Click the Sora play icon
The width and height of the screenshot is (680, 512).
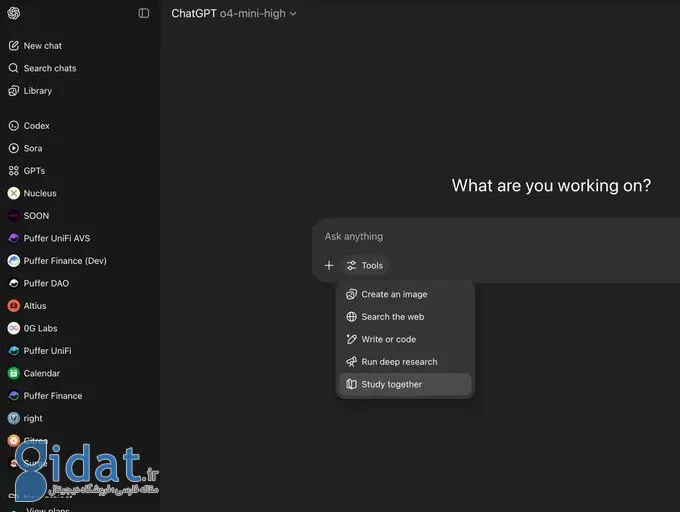click(x=13, y=148)
